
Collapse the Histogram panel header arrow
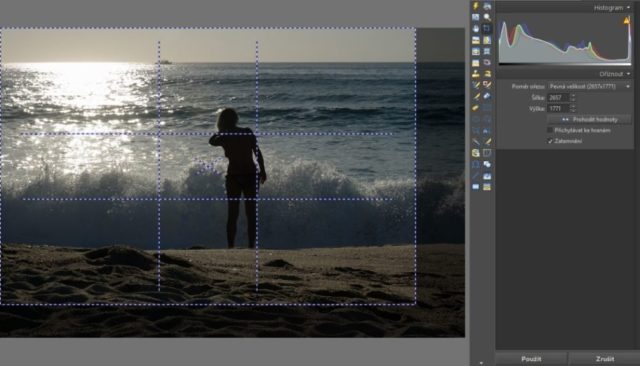(628, 7)
